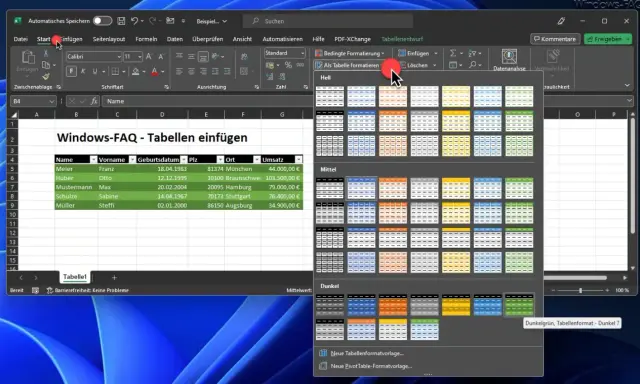Click the pen icon in the title bar

coord(562,21)
